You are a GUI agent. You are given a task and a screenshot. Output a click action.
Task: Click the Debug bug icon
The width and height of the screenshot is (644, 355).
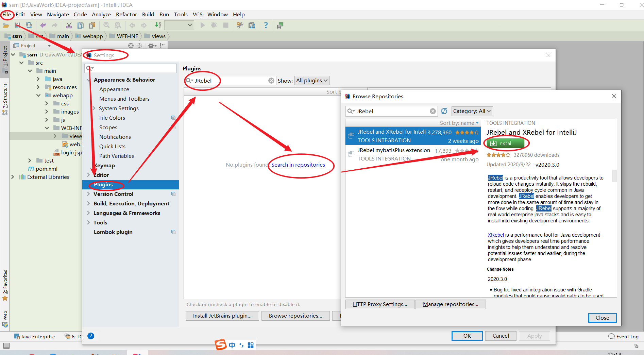click(x=214, y=25)
